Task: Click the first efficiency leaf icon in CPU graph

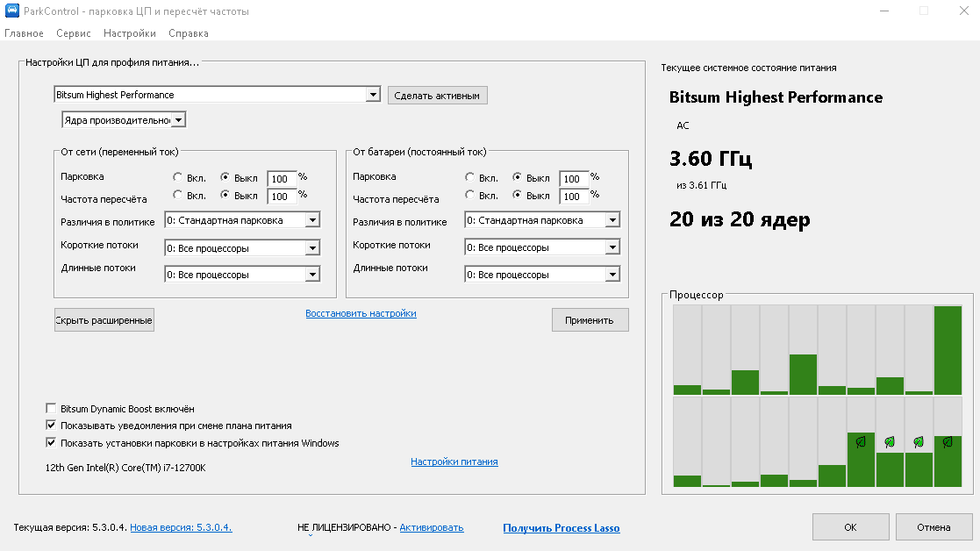Action: 861,442
